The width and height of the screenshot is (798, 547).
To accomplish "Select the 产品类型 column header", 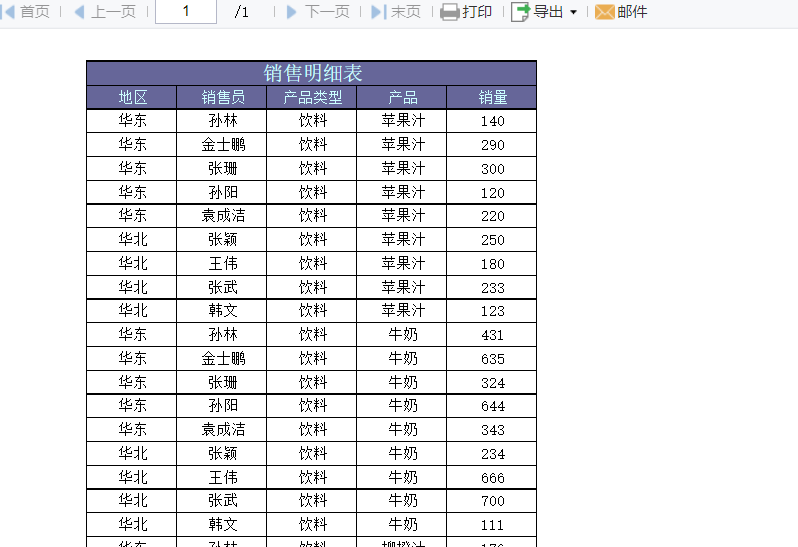I will (x=312, y=97).
